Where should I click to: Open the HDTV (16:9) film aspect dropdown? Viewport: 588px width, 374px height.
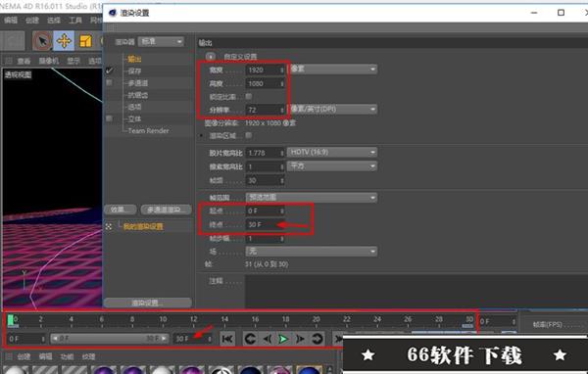[332, 152]
